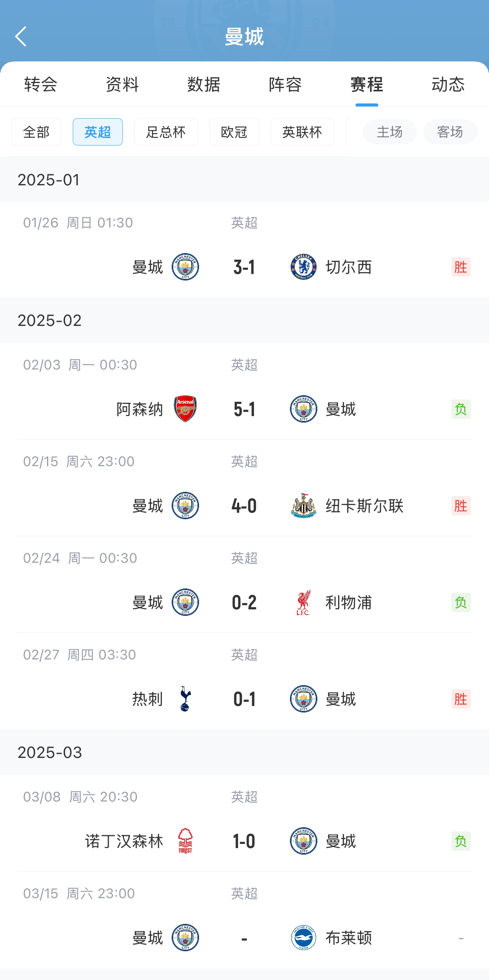Toggle the 客场 away filter
Image resolution: width=489 pixels, height=980 pixels.
coord(450,132)
